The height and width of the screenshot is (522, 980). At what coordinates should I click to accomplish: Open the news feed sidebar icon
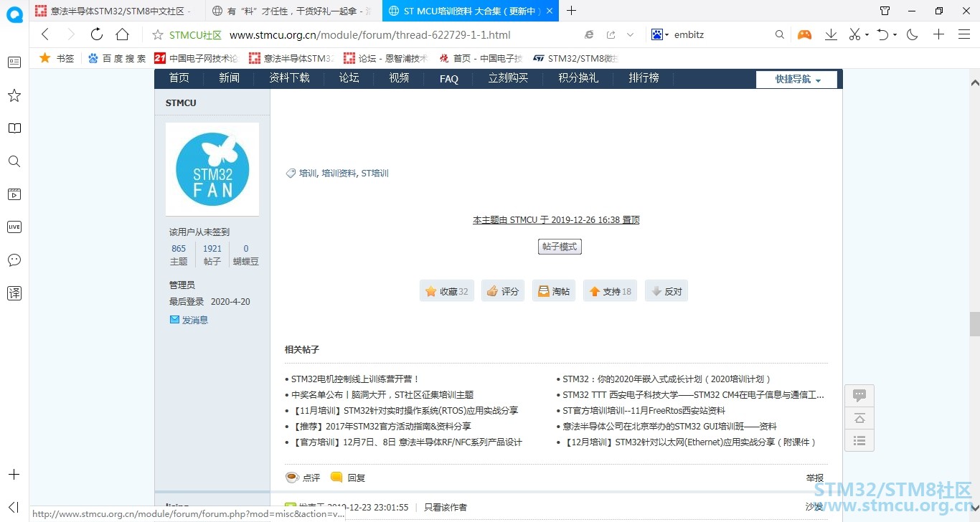pyautogui.click(x=14, y=62)
